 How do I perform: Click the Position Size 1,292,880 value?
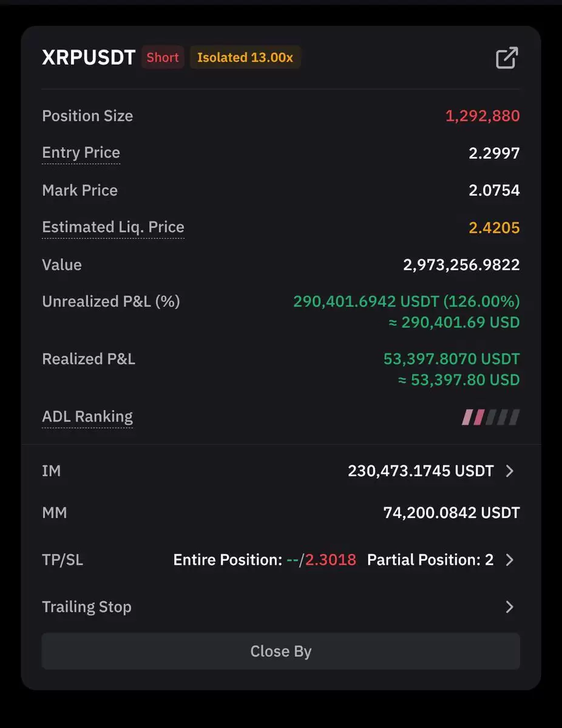(x=482, y=116)
